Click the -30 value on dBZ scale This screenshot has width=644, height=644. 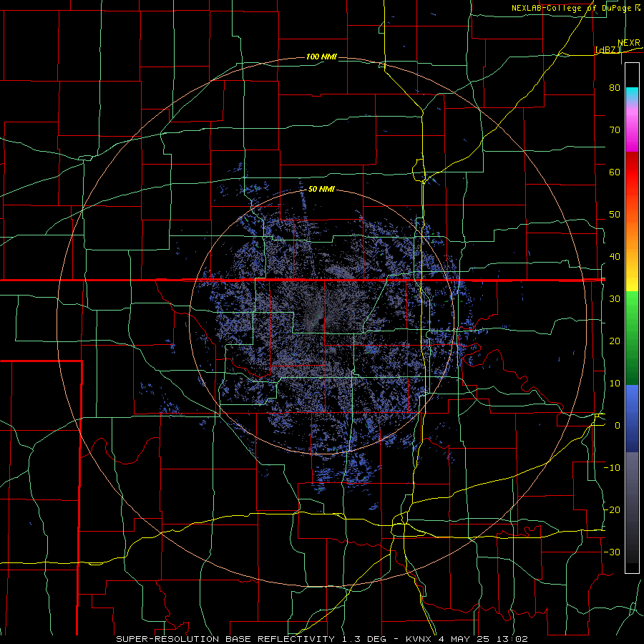point(612,552)
